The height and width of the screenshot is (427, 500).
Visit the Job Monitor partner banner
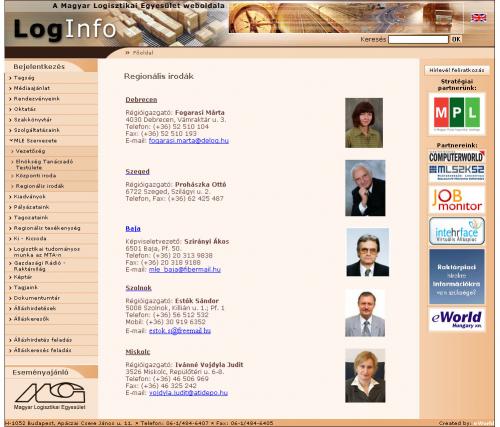click(x=457, y=200)
